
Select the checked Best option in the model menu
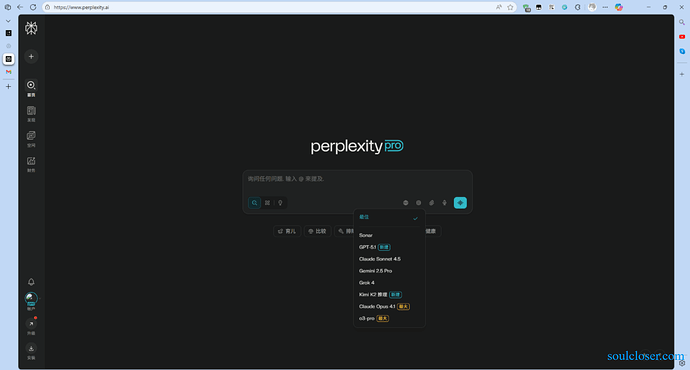[x=389, y=217]
